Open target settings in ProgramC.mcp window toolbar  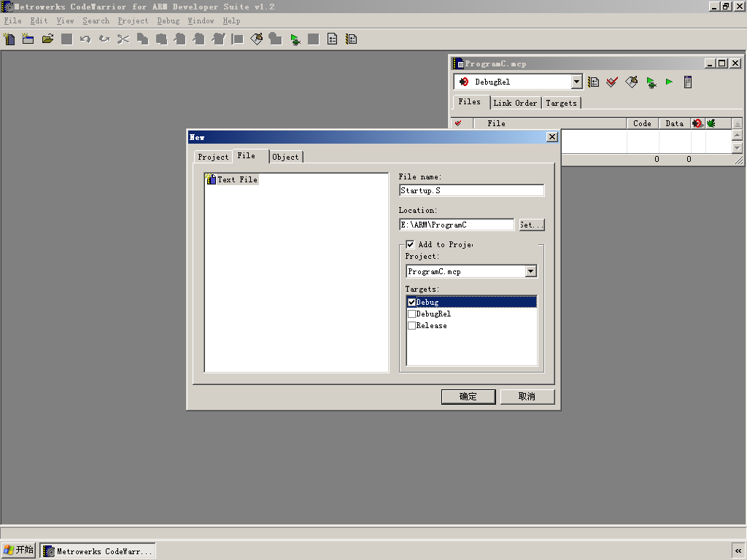pyautogui.click(x=594, y=82)
